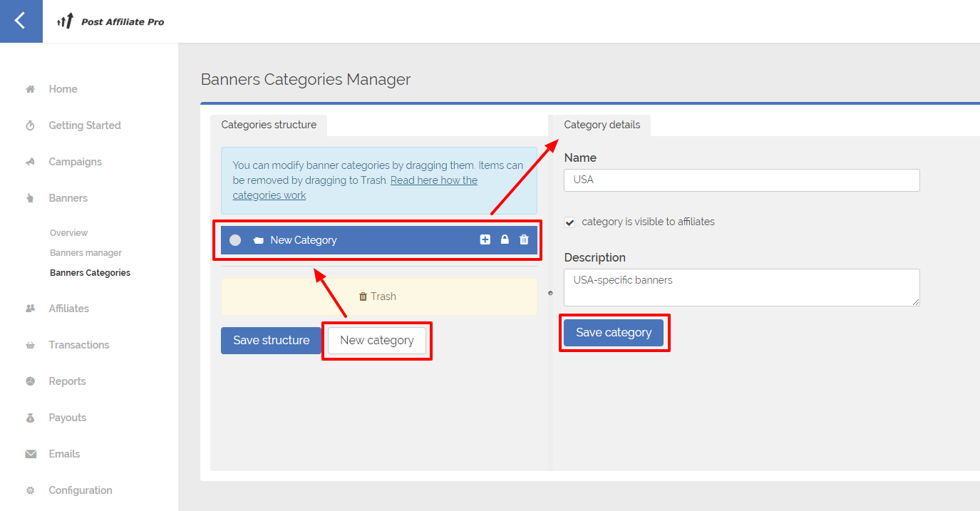Click the Getting Started stopwatch icon
The image size is (980, 511).
click(30, 125)
